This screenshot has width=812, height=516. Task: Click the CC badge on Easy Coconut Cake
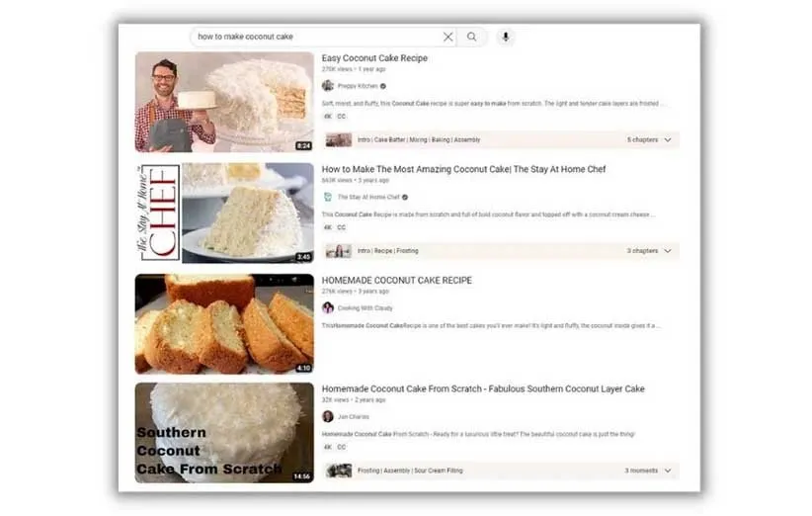pos(342,117)
